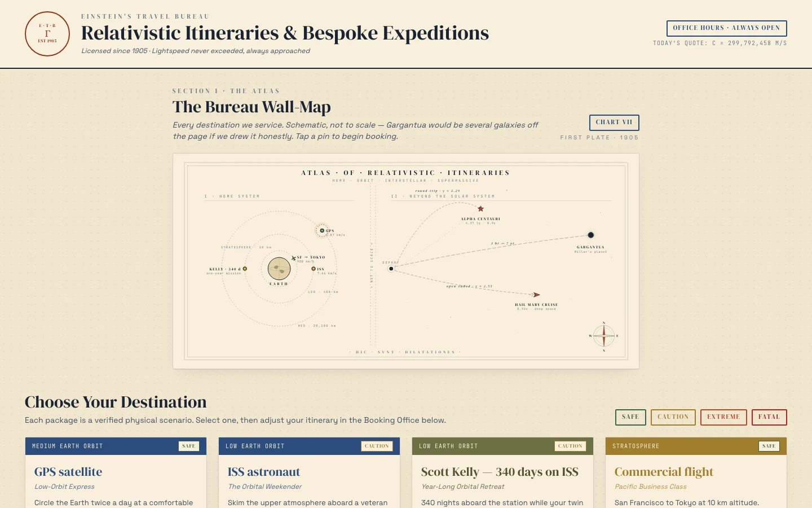Click the CAUTION badge on the Scott Kelly card
Viewport: 812px width, 508px height.
point(570,446)
